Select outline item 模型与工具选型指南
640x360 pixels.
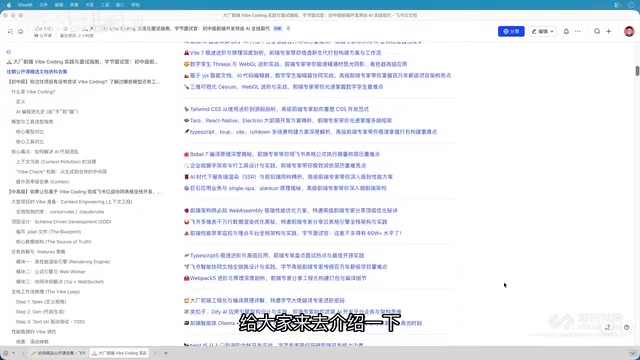point(32,122)
